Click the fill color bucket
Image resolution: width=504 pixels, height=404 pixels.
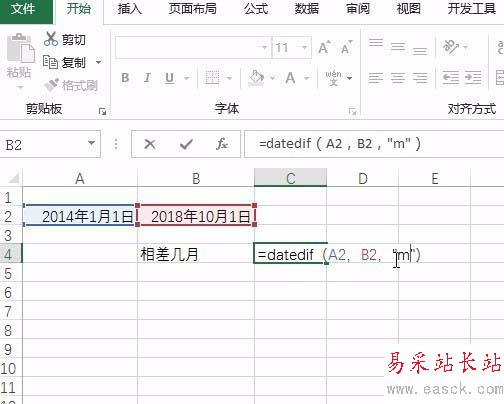(257, 78)
